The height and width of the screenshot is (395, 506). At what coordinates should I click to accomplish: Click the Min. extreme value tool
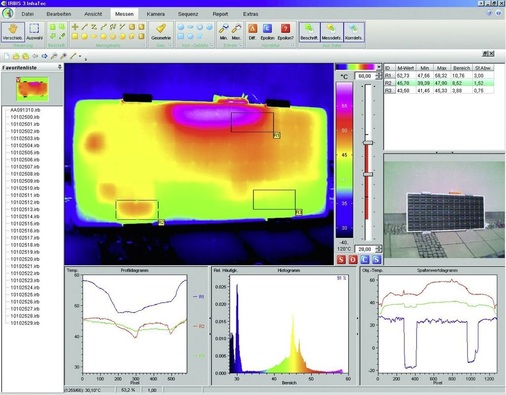tap(224, 32)
